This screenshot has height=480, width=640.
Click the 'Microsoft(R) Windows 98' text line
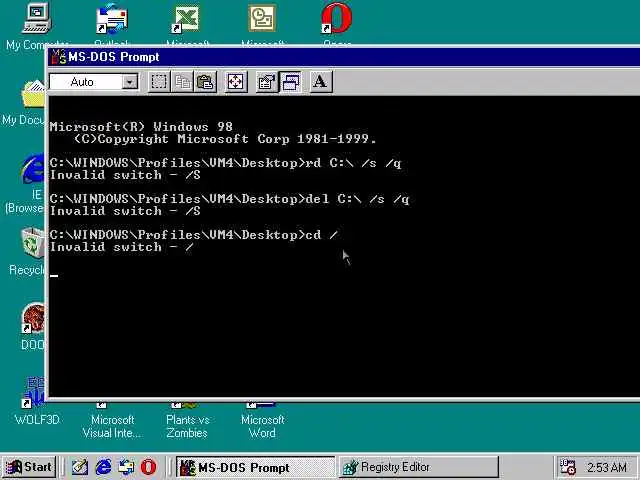pos(141,127)
